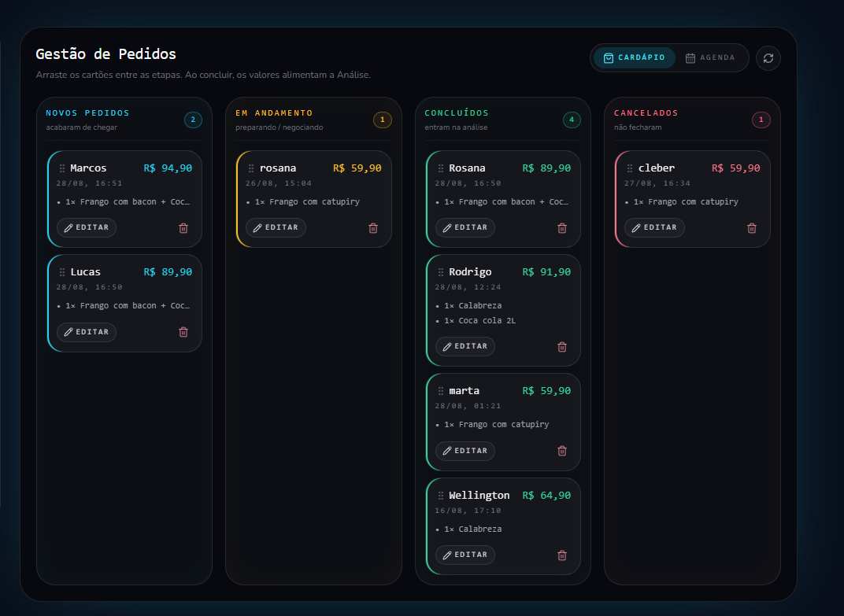This screenshot has height=616, width=844.
Task: Click the date 28/08, 12:24 on Rodrigo card
Action: [468, 287]
